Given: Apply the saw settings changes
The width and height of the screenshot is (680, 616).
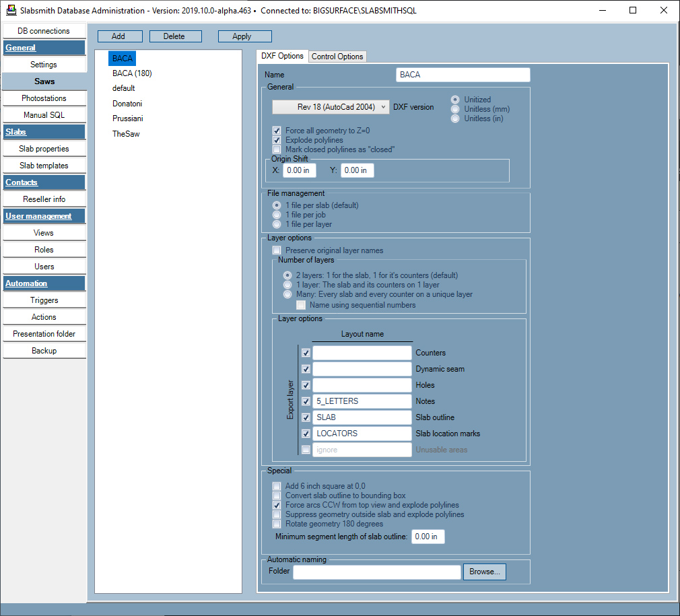Looking at the screenshot, I should pyautogui.click(x=245, y=36).
